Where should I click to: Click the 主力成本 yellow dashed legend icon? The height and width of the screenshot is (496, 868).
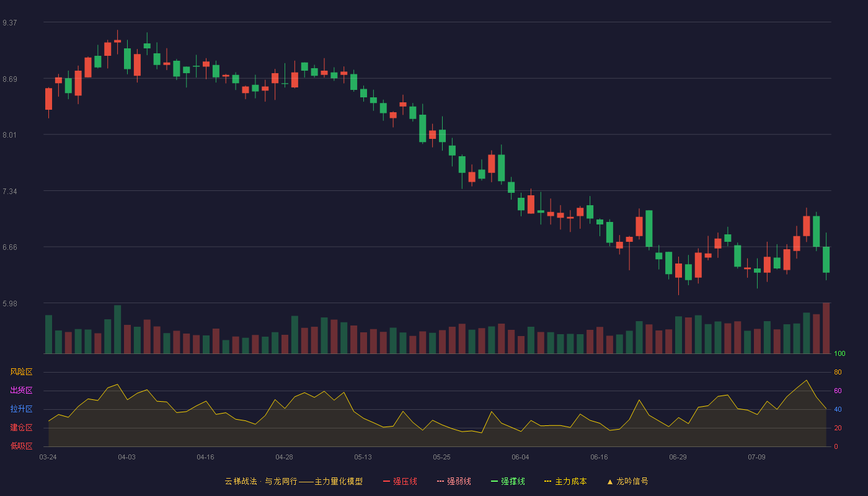[548, 481]
